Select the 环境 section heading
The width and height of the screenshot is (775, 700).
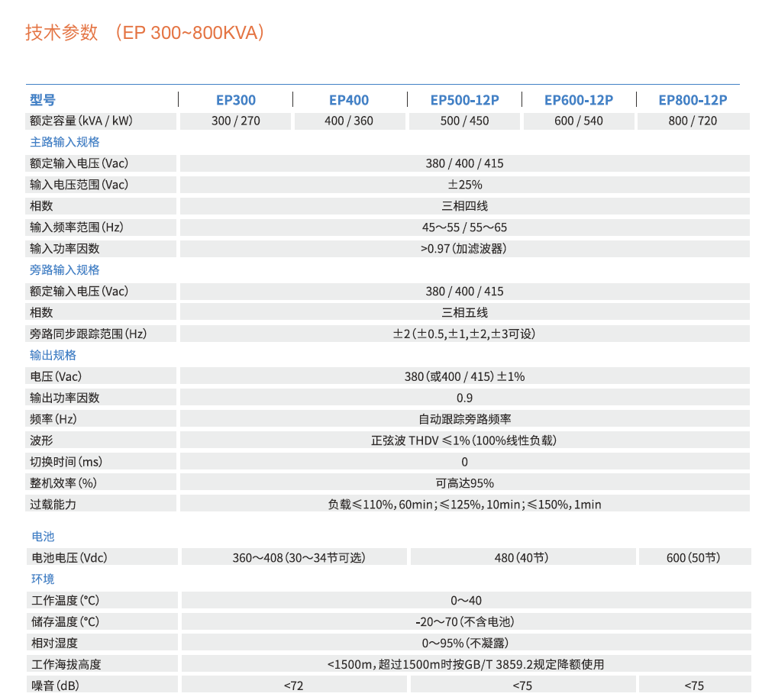43,579
